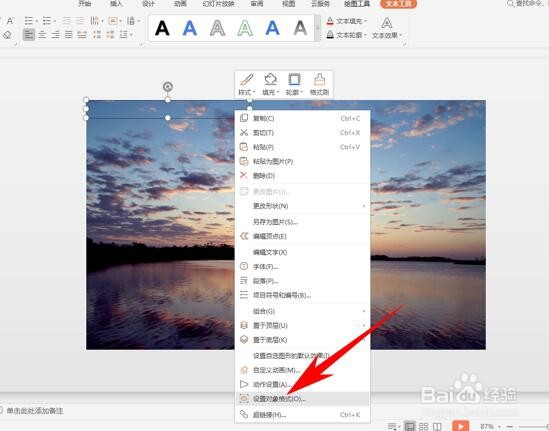This screenshot has height=431, width=549.
Task: Click the zoom slider in status bar
Action: pyautogui.click(x=533, y=426)
